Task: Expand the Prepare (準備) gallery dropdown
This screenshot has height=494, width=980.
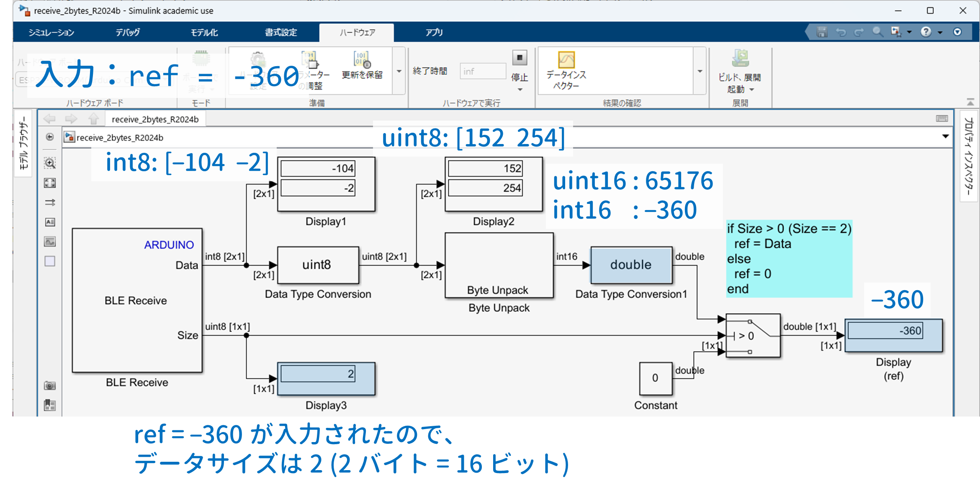Action: tap(399, 71)
